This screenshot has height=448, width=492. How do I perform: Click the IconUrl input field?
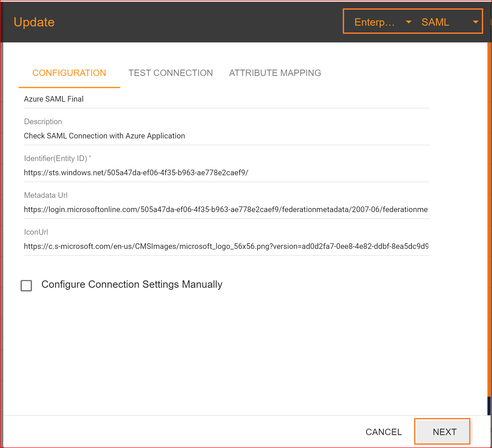coord(227,246)
